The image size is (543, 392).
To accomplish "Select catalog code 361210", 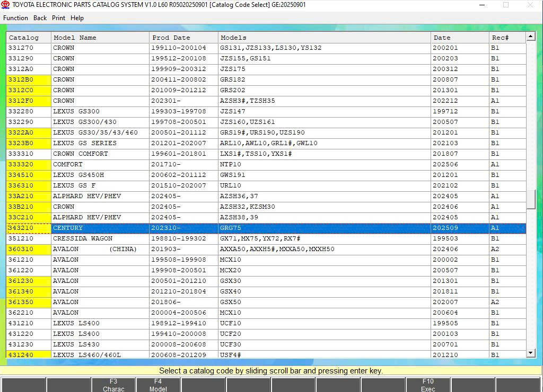I will coord(29,260).
